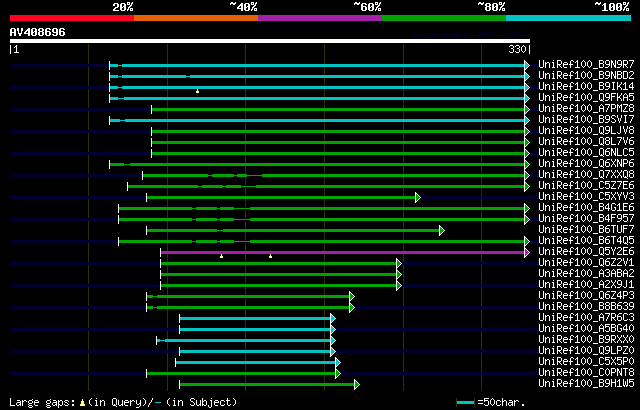Screen dimensions: 640x410
Task: Open the UniRef100_A5BG40 entry
Action: (586, 329)
